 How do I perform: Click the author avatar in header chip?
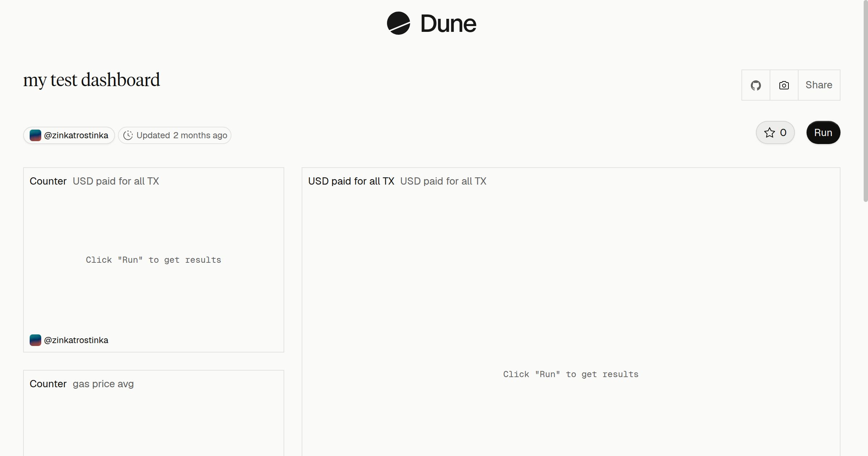[35, 135]
